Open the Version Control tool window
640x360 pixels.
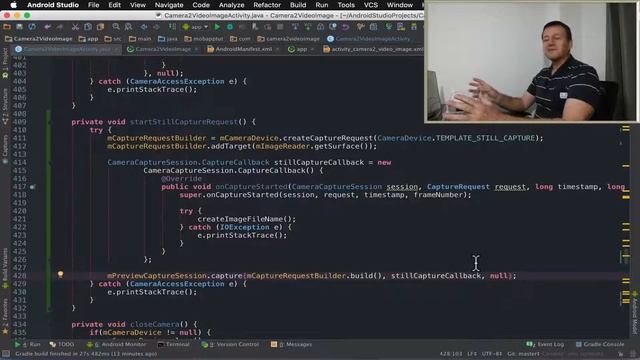pos(230,344)
